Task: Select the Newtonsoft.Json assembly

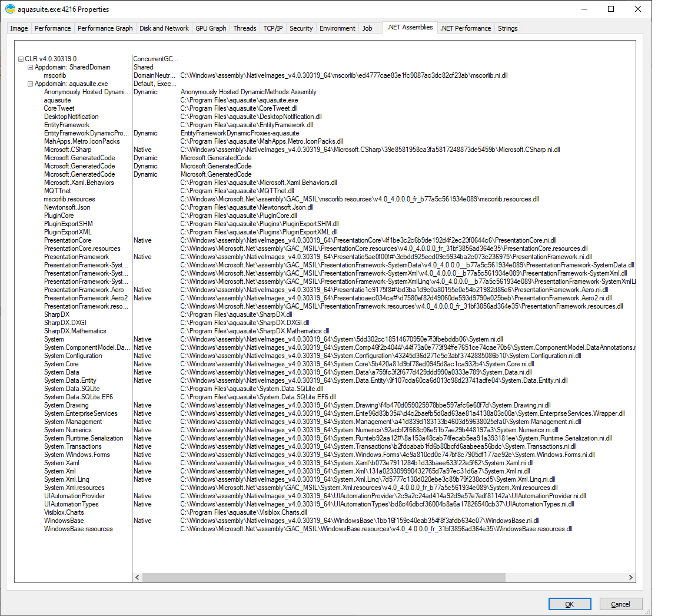Action: (x=67, y=208)
